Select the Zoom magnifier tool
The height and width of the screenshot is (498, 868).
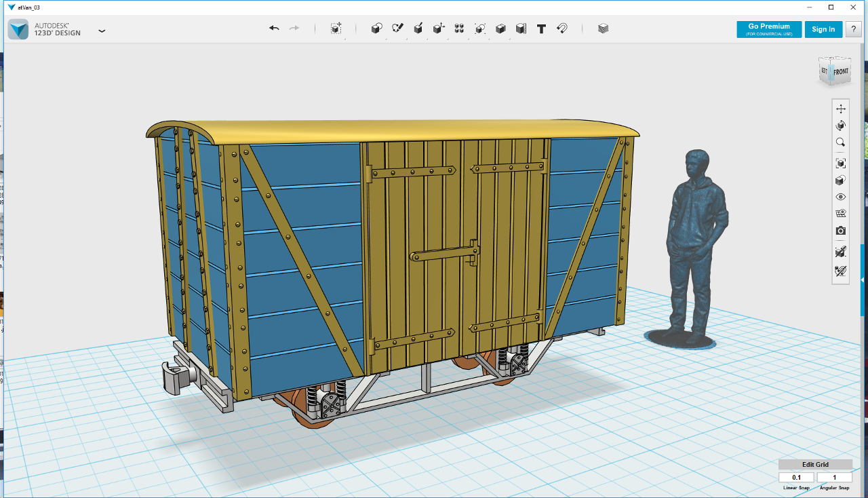[x=841, y=142]
